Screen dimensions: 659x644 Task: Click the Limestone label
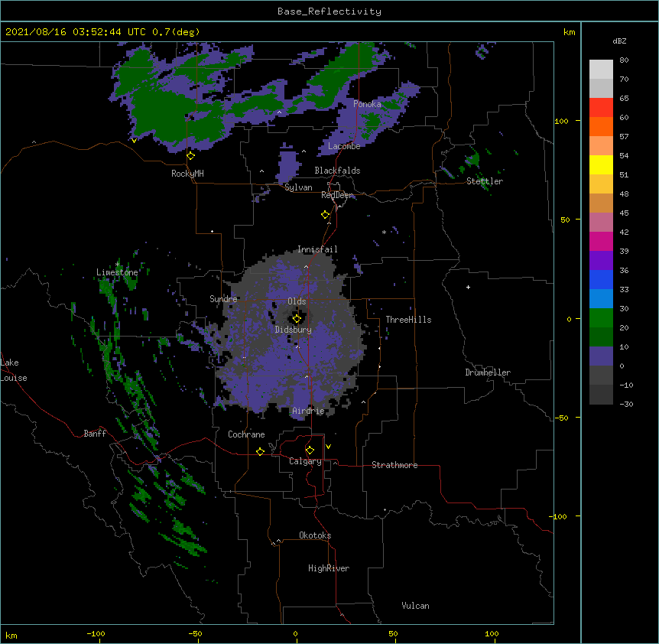pos(117,272)
